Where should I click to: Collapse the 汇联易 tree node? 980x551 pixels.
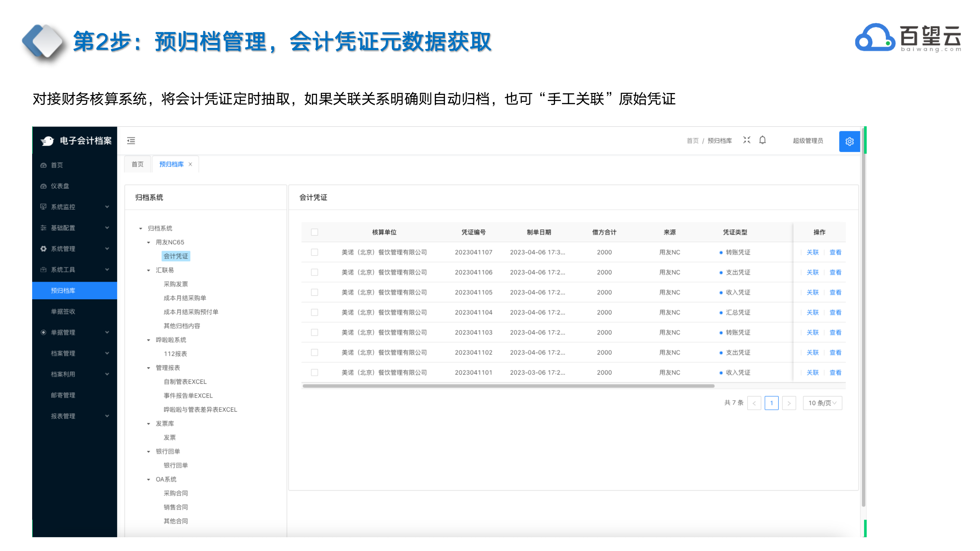point(149,271)
